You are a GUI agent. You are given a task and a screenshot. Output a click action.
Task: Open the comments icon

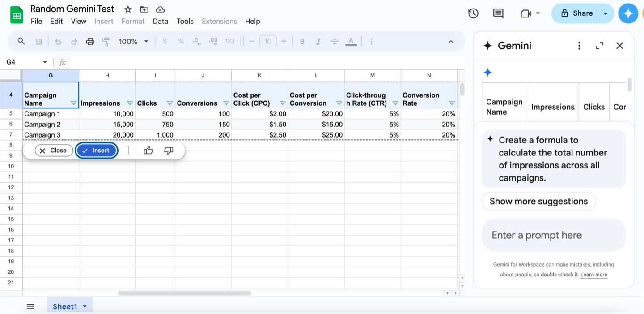point(498,13)
